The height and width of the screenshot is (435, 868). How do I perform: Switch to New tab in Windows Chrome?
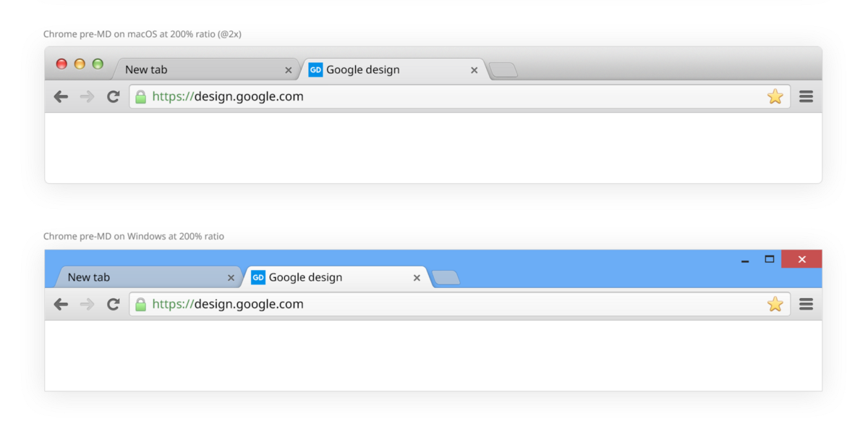point(137,277)
